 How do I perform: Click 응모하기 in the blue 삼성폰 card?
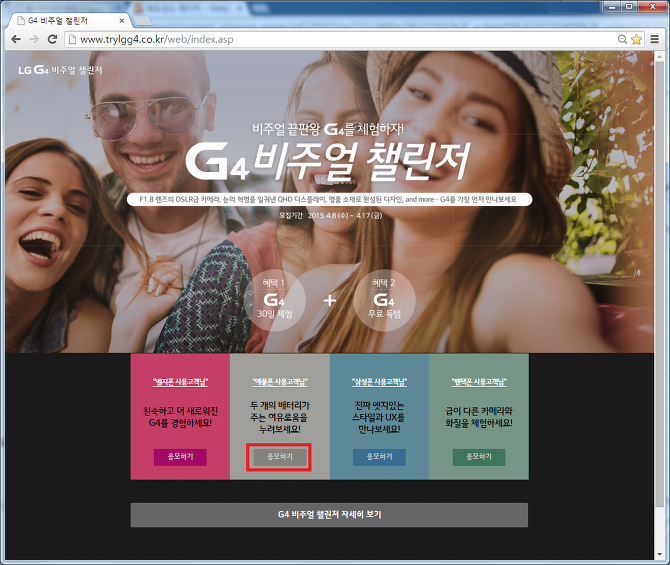pyautogui.click(x=379, y=457)
